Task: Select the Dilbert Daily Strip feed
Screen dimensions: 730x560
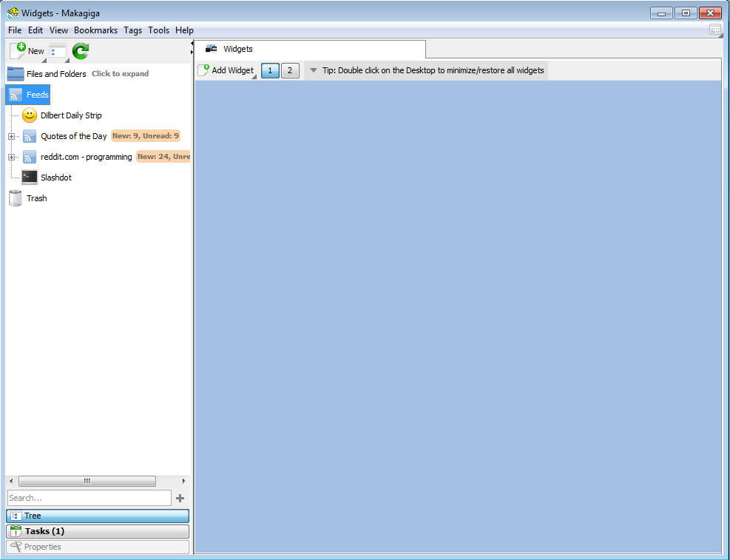Action: pyautogui.click(x=71, y=115)
